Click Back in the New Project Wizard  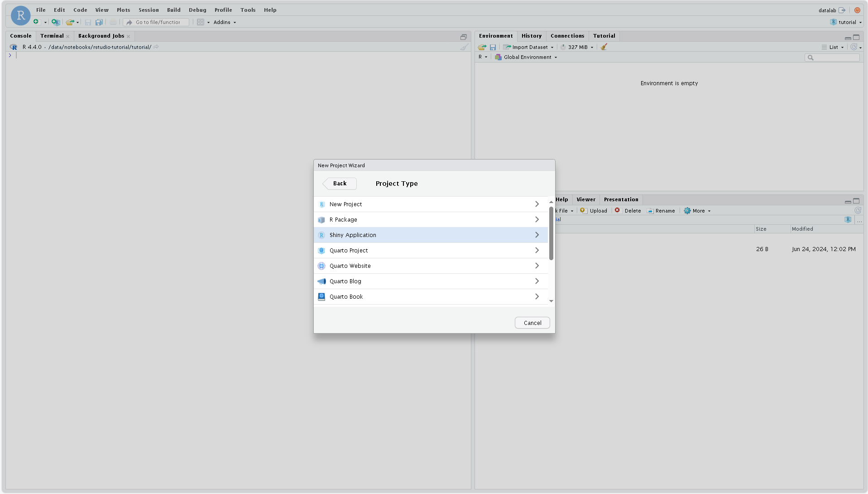pyautogui.click(x=339, y=184)
